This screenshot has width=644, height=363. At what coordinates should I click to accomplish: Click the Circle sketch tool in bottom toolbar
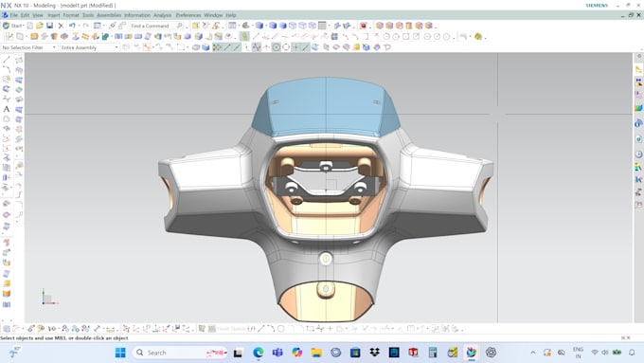pos(281,329)
